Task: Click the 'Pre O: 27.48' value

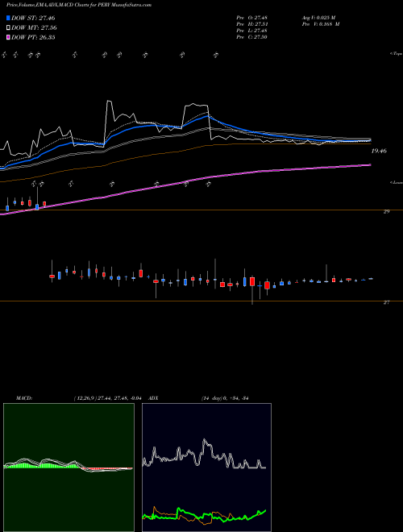Action: coord(252,17)
